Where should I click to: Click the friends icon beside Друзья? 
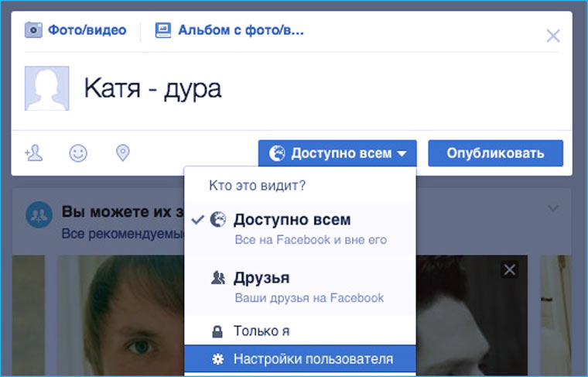218,278
